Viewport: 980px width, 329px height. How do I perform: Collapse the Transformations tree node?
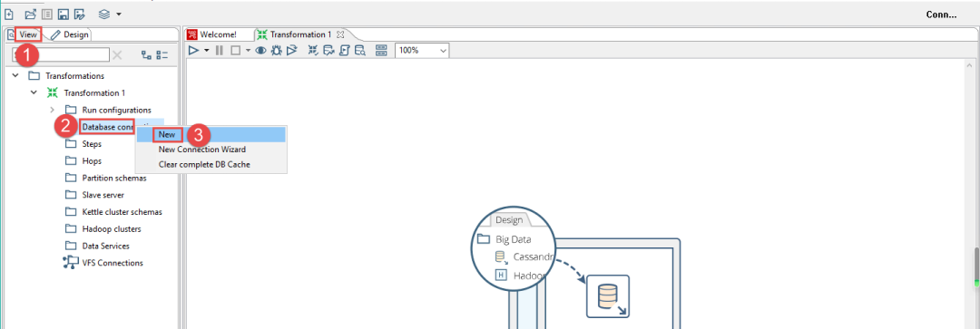coord(15,75)
